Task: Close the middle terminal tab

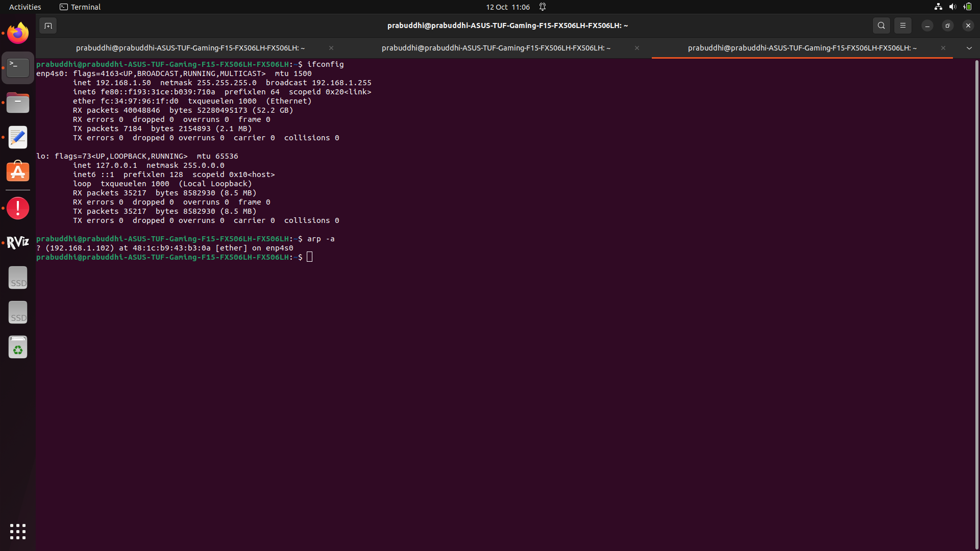Action: click(x=636, y=48)
